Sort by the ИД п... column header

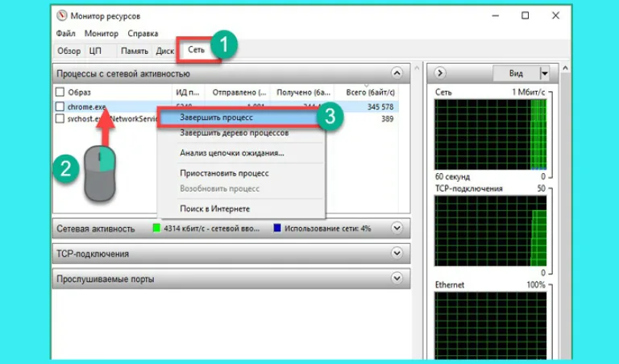coord(188,93)
